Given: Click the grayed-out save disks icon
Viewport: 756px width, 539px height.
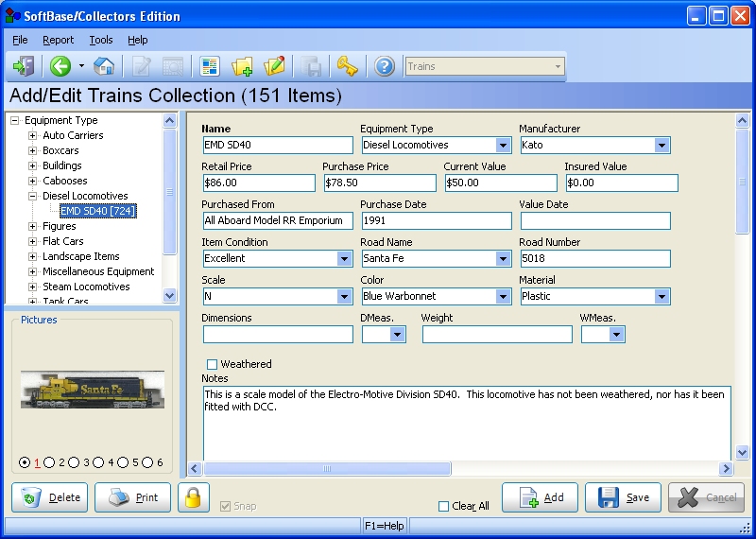Looking at the screenshot, I should [x=311, y=66].
